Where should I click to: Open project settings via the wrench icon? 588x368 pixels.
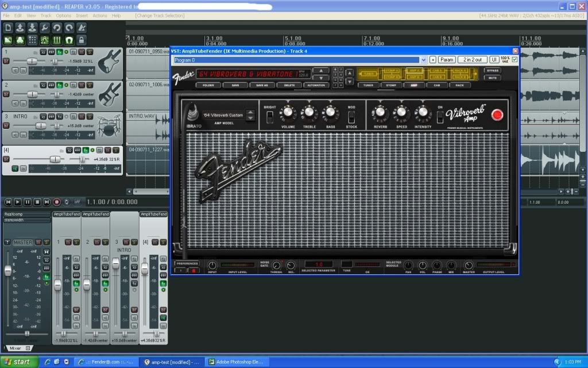point(45,28)
